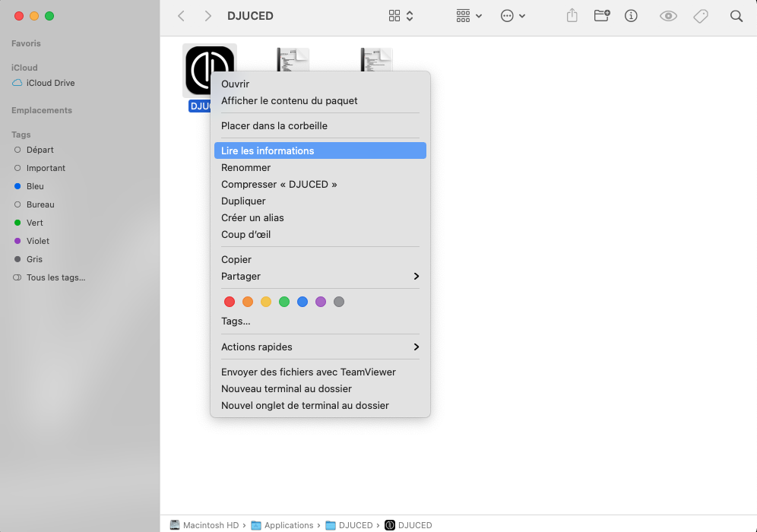The width and height of the screenshot is (757, 532).
Task: Click the Finder search magnifier icon
Action: [736, 16]
